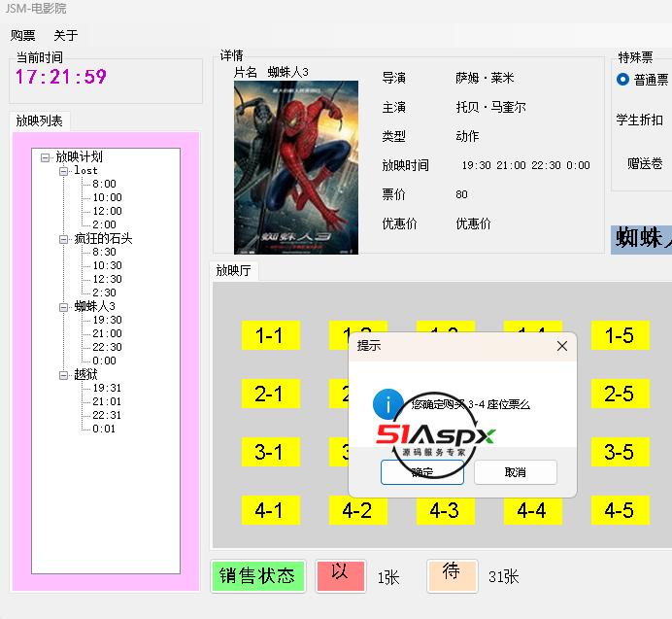The image size is (672, 619).
Task: Pick seat 4-2
Action: click(358, 511)
